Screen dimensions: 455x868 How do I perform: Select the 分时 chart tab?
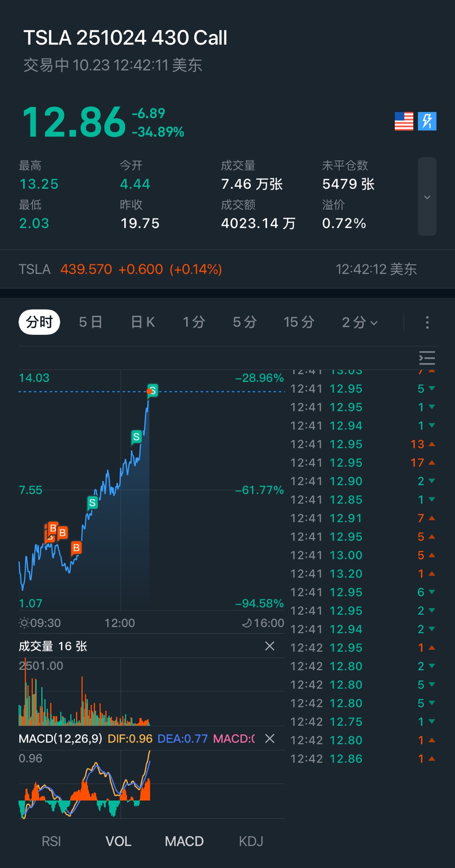(x=39, y=322)
